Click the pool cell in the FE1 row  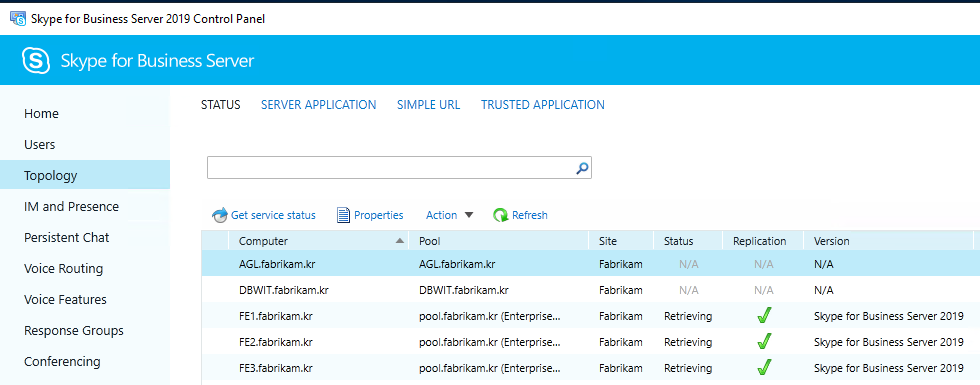tap(490, 316)
